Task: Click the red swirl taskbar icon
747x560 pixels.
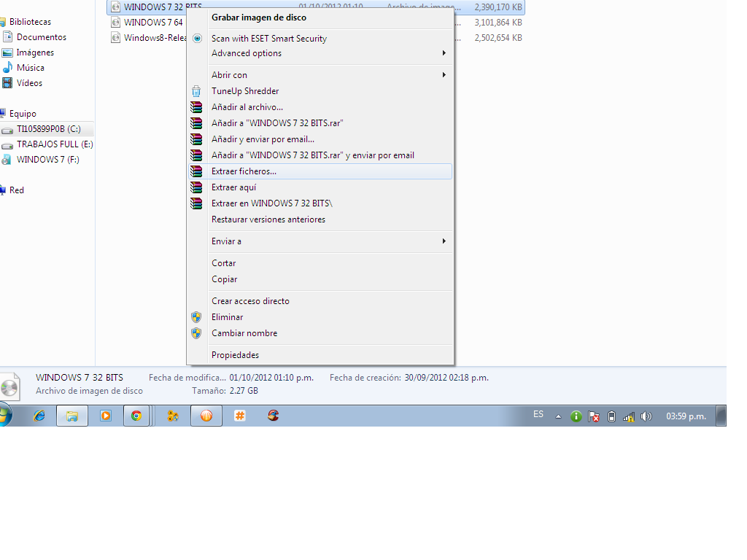Action: (273, 416)
